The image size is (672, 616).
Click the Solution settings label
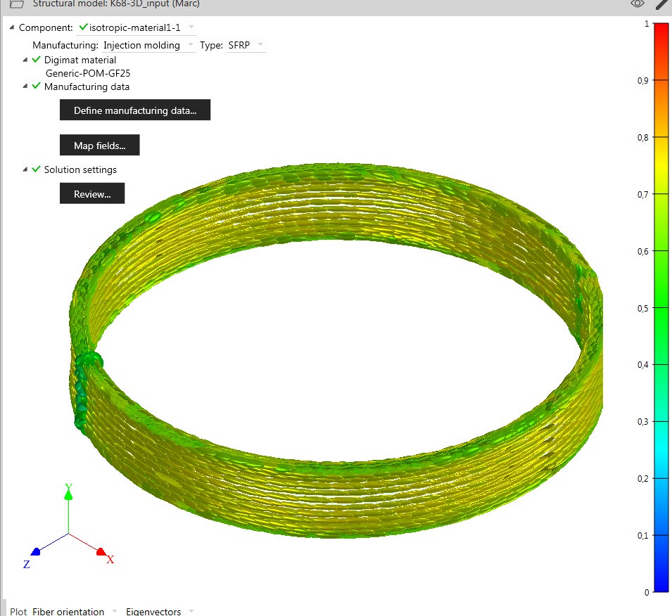[x=80, y=169]
